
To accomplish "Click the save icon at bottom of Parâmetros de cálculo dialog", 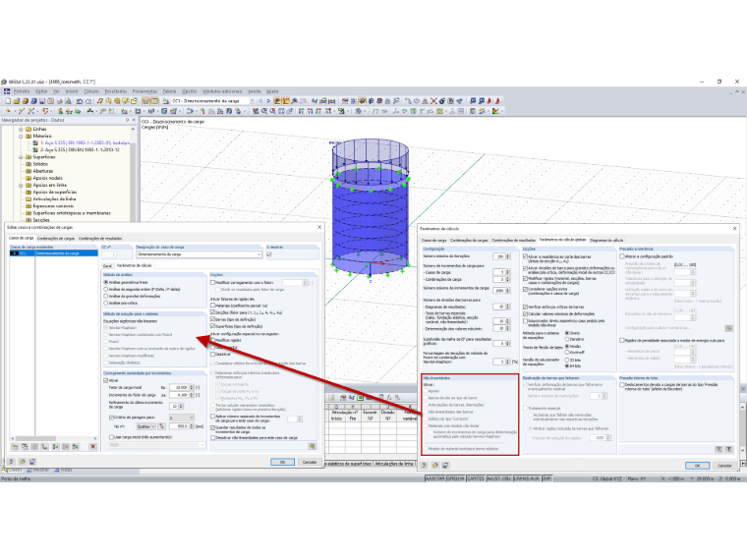I will pyautogui.click(x=445, y=465).
